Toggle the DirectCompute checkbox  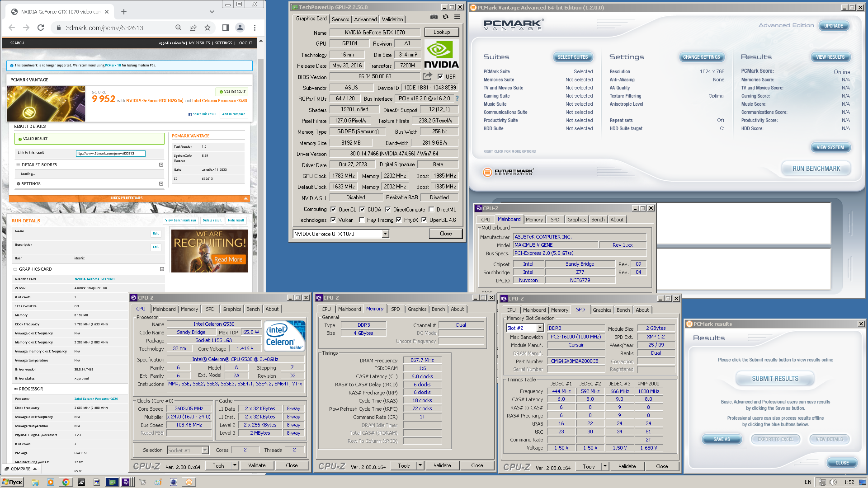388,210
